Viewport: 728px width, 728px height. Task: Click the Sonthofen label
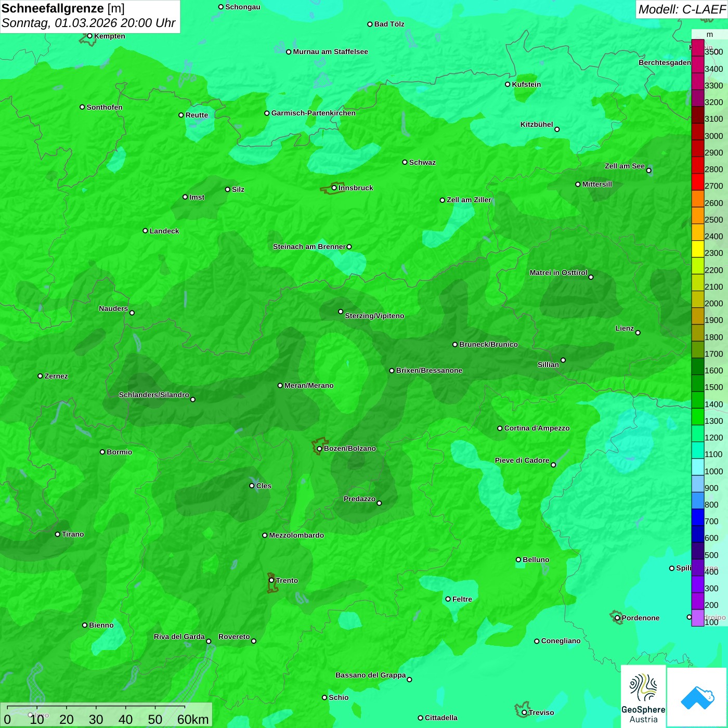pyautogui.click(x=105, y=107)
